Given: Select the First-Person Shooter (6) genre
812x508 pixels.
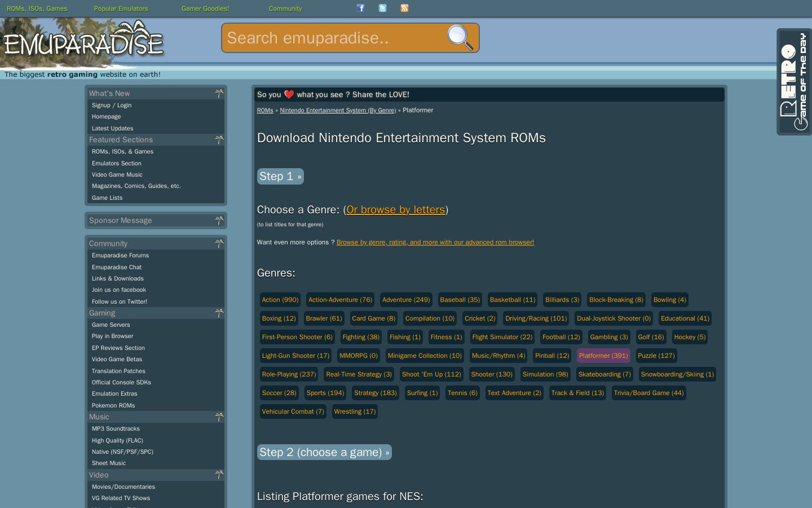Looking at the screenshot, I should click(297, 337).
